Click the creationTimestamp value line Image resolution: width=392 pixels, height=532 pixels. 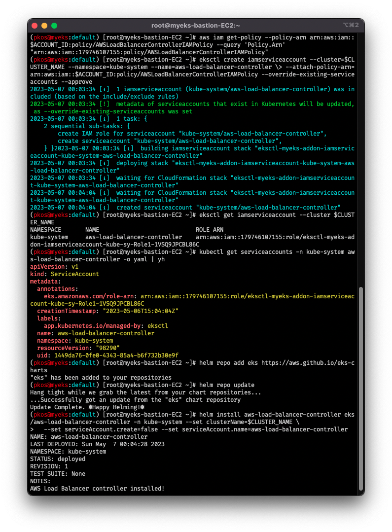107,311
